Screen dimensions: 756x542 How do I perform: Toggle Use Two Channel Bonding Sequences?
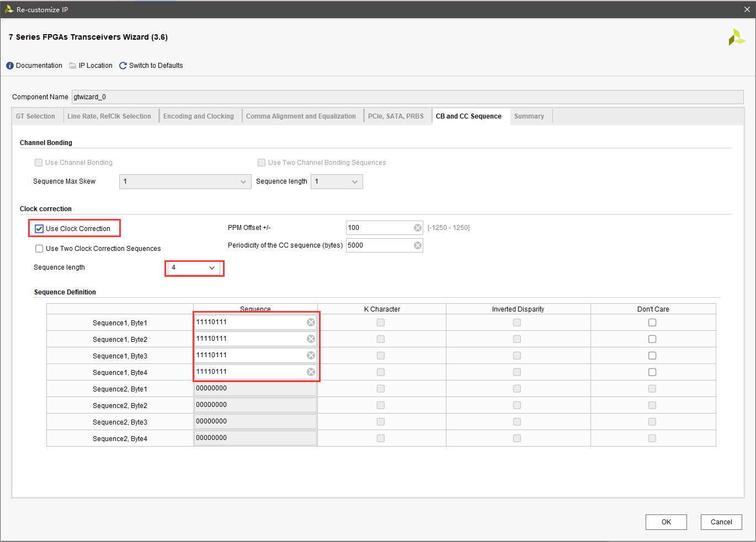pyautogui.click(x=262, y=163)
